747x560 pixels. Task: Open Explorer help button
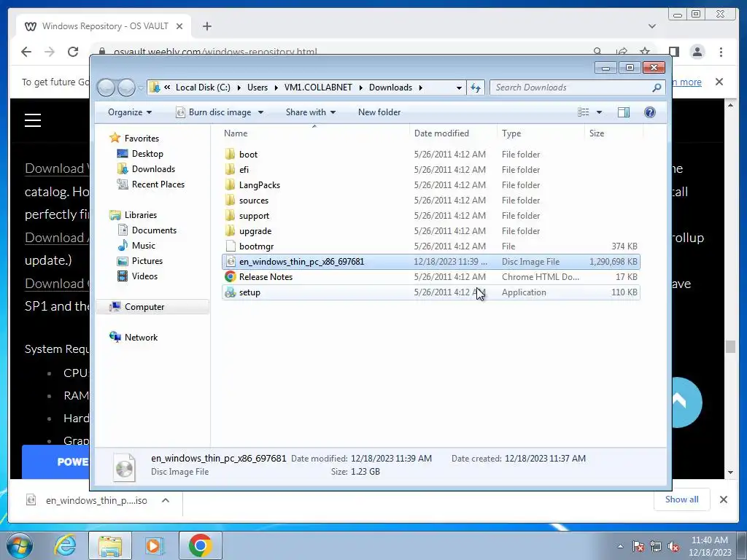coord(649,112)
